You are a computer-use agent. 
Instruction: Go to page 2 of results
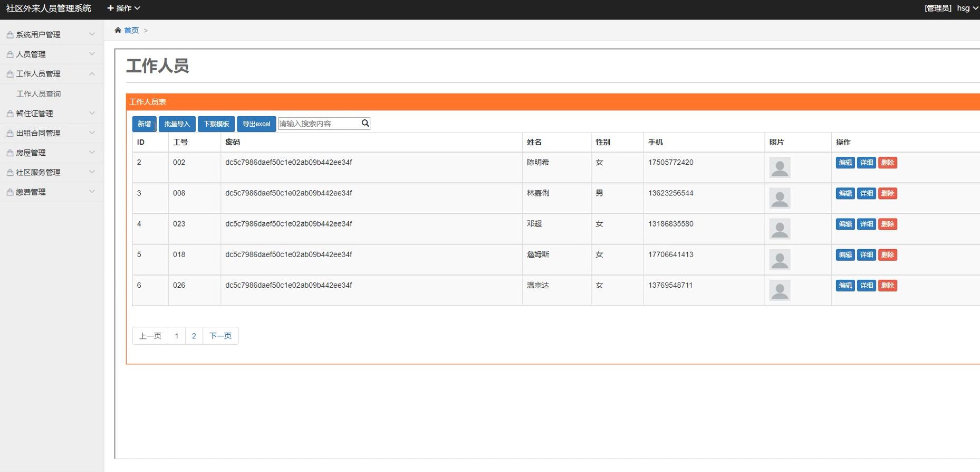194,336
